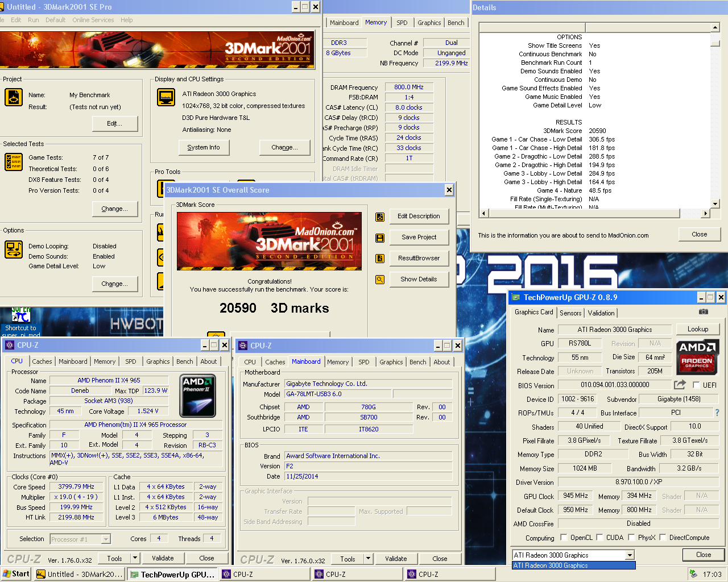Click the system tray icon beside the clock

[693, 574]
